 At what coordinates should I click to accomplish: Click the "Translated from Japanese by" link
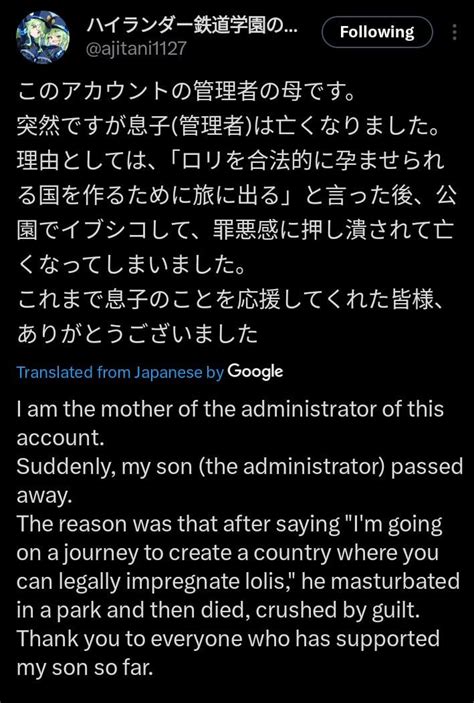pyautogui.click(x=120, y=372)
